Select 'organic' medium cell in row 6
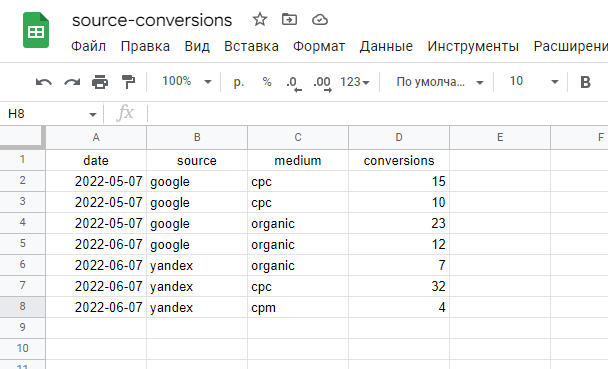608x369 pixels. [x=298, y=265]
